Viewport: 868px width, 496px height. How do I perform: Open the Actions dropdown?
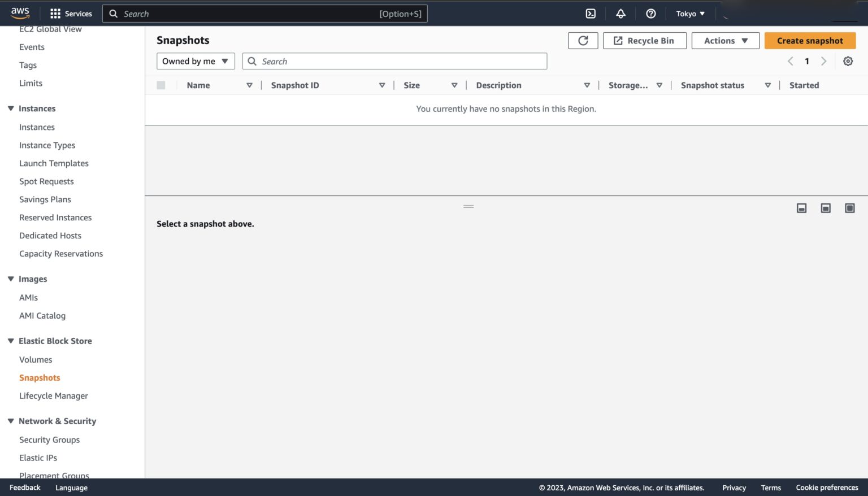point(725,40)
